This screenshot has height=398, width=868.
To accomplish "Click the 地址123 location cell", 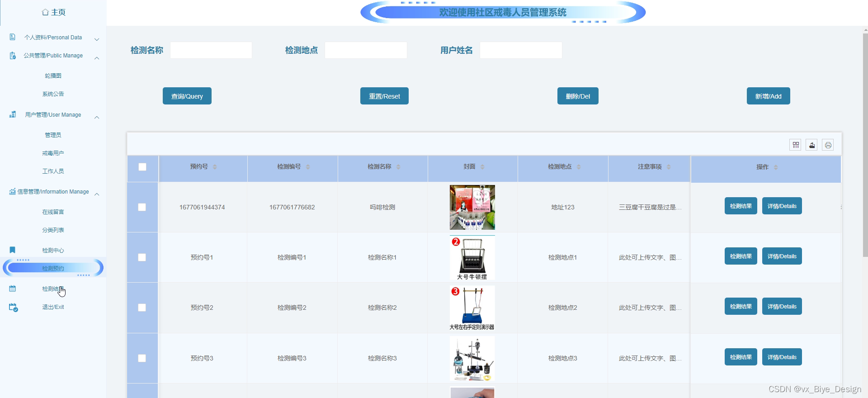I will (563, 207).
